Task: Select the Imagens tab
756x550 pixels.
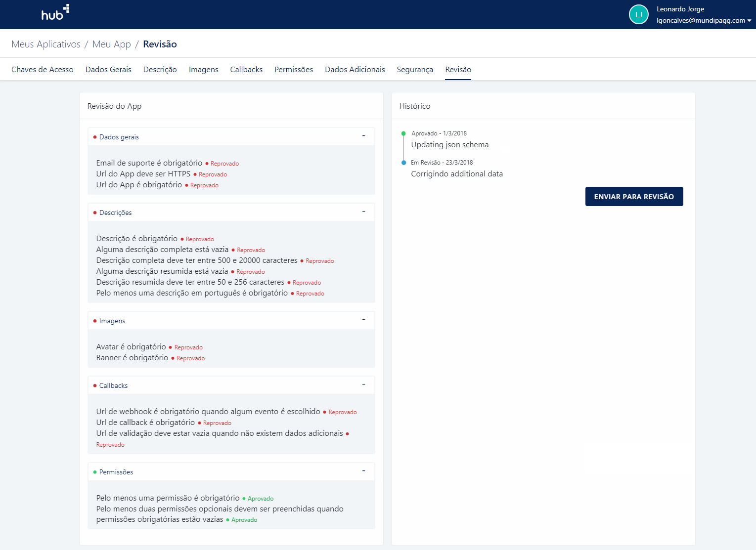Action: coord(204,70)
